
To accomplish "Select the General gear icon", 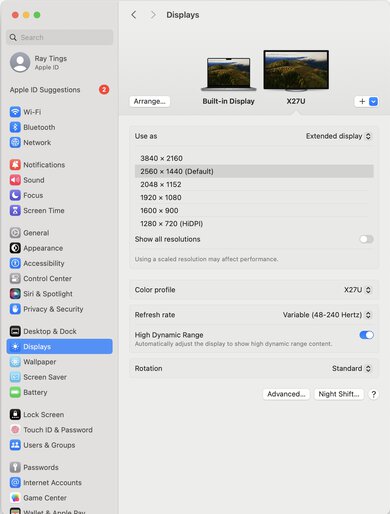I will click(15, 233).
